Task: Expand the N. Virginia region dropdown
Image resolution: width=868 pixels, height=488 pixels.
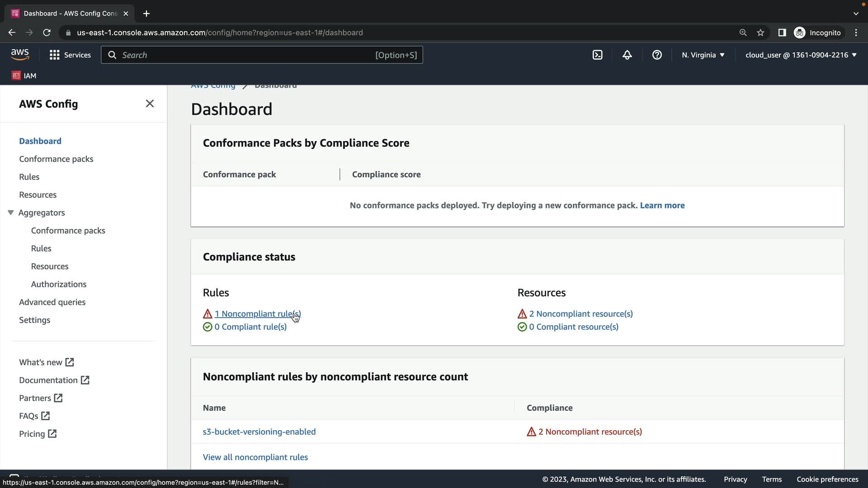Action: coord(703,55)
